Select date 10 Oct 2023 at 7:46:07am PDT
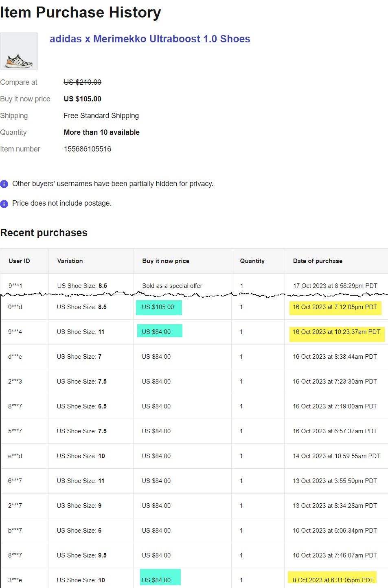Viewport: 388px width, 588px height. pos(335,555)
